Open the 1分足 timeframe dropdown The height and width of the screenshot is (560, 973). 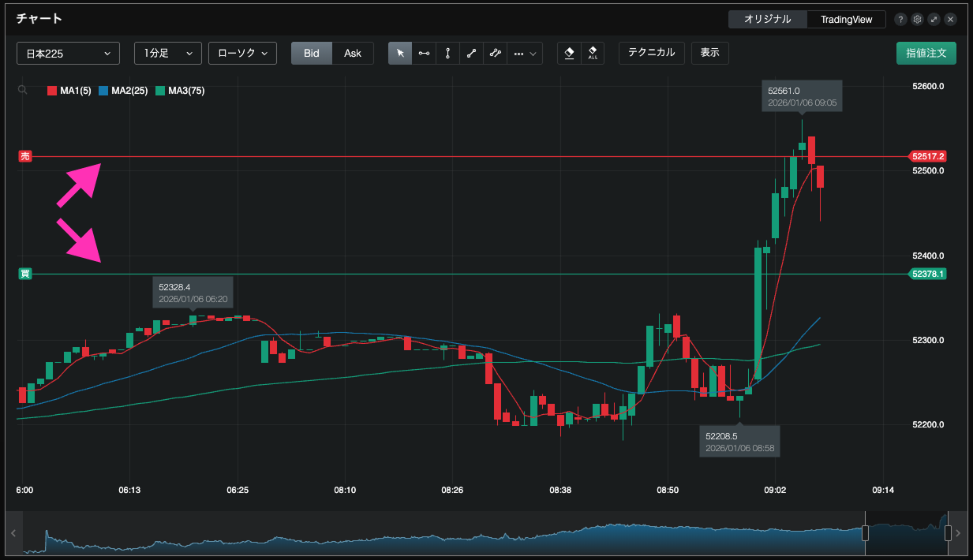tap(168, 54)
